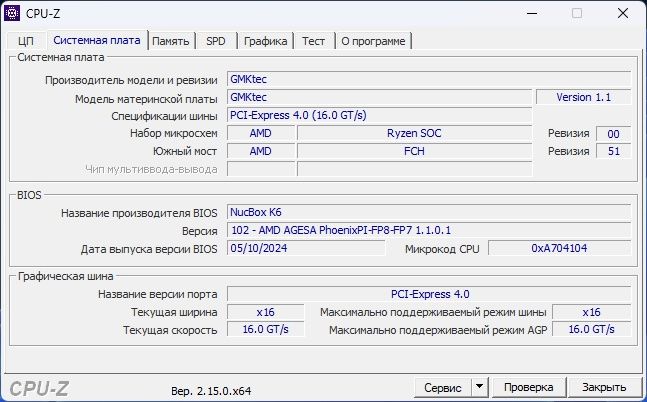
Task: Click the NucBox K6 BIOS field
Action: click(429, 212)
